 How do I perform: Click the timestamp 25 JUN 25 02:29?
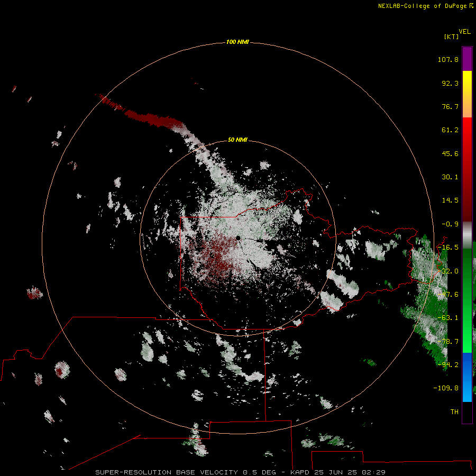coord(350,472)
